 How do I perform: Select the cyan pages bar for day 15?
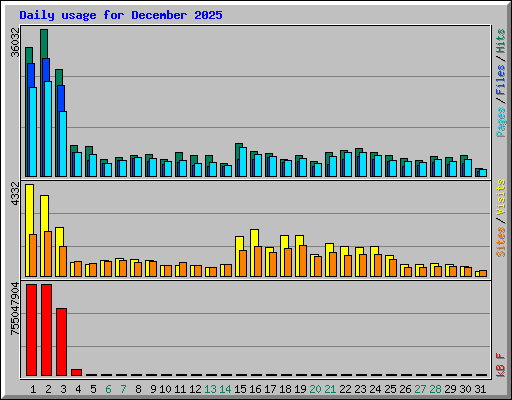243,162
